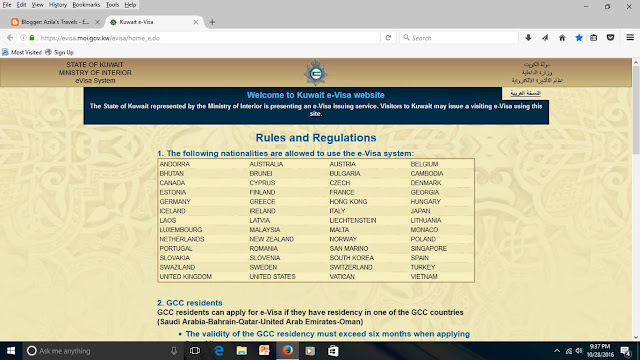Click SOUTH KOREA in the nationalities table
640x360 pixels.
click(x=351, y=258)
